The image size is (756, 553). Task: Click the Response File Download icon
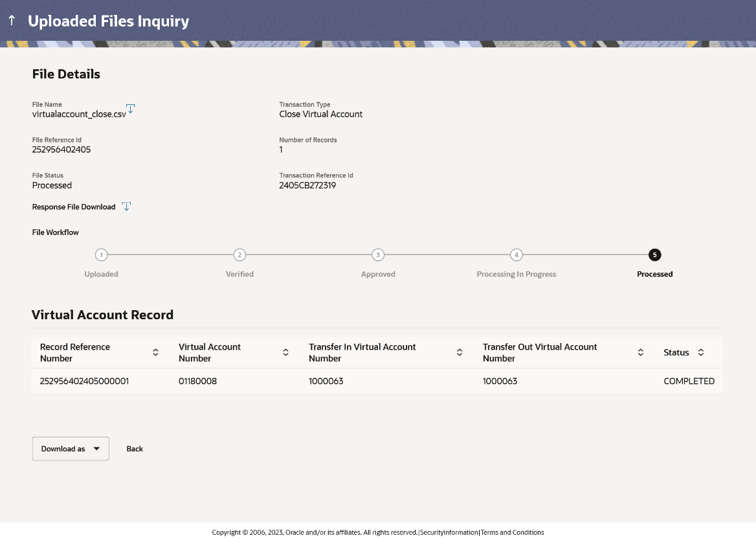pos(127,206)
